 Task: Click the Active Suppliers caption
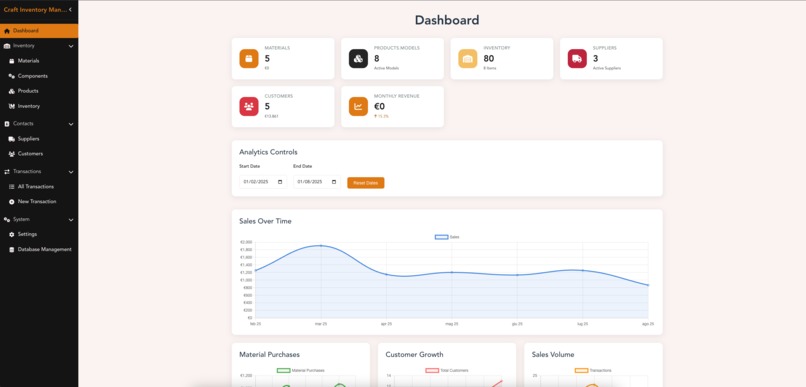607,68
